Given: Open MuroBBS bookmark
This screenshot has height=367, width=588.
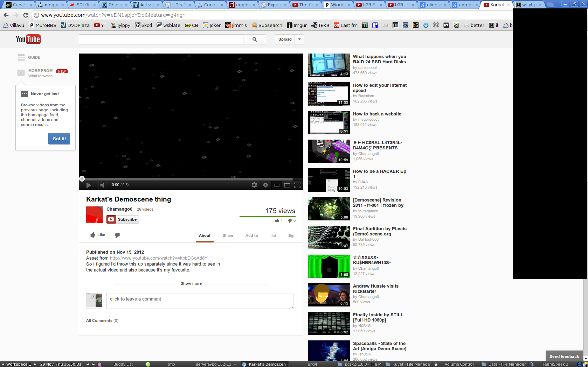Looking at the screenshot, I should tap(43, 25).
